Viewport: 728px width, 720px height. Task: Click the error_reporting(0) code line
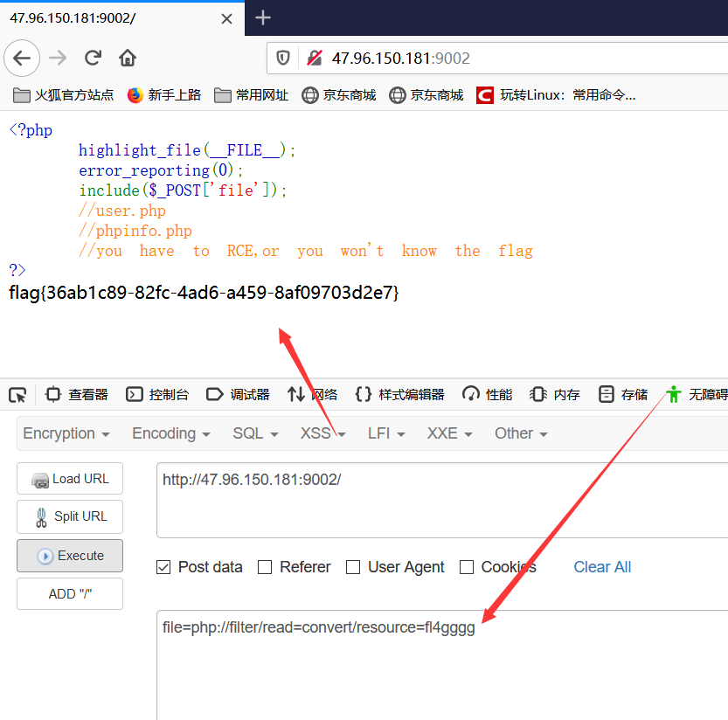[x=161, y=170]
